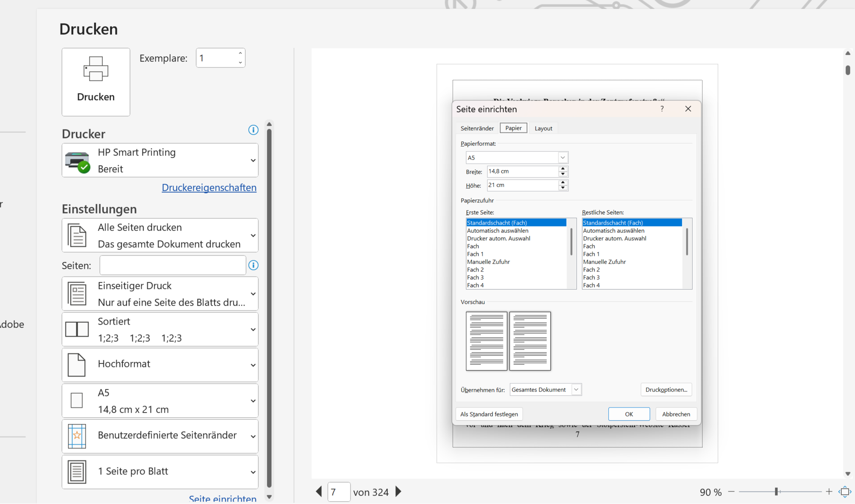Close the Seite einrichten dialog

coord(688,109)
